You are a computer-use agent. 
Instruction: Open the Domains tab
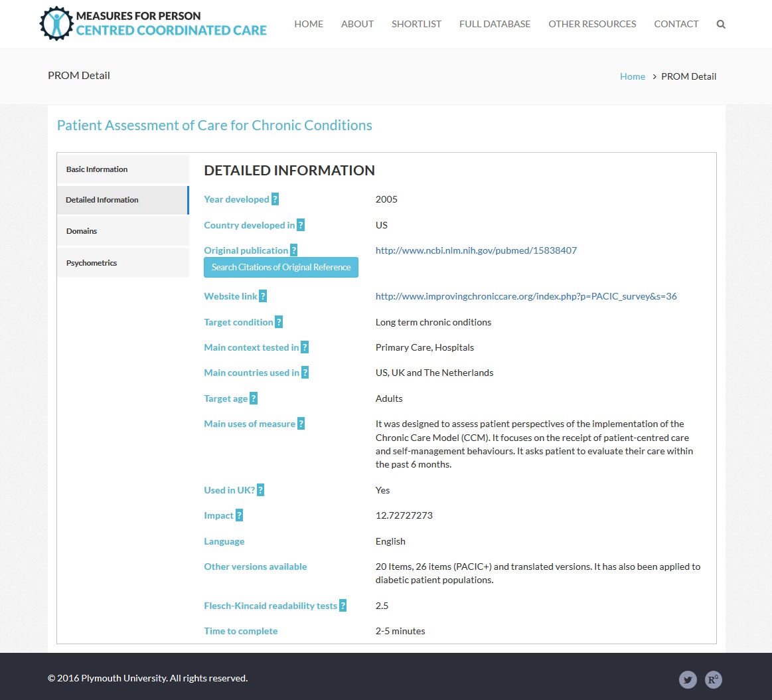tap(123, 231)
